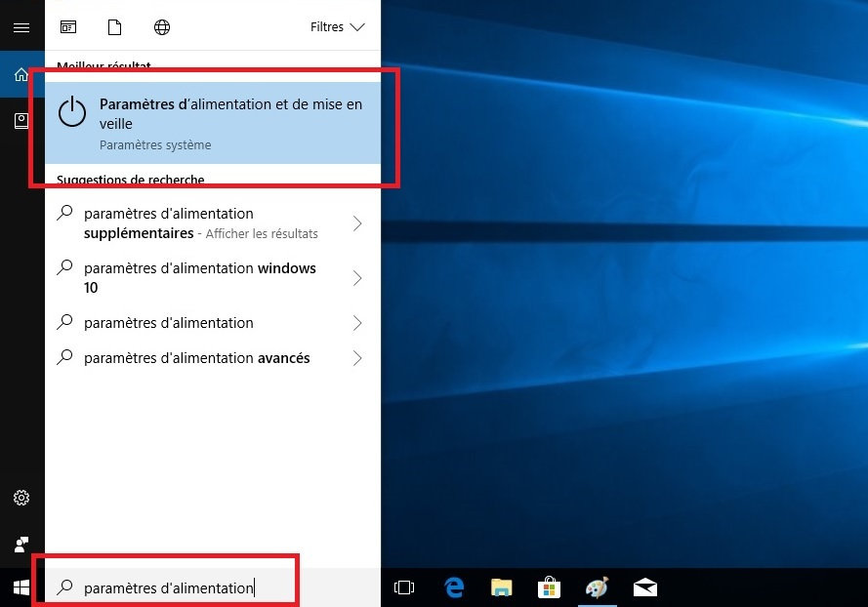
Task: Open the Notebook icon in sidebar
Action: 21,120
